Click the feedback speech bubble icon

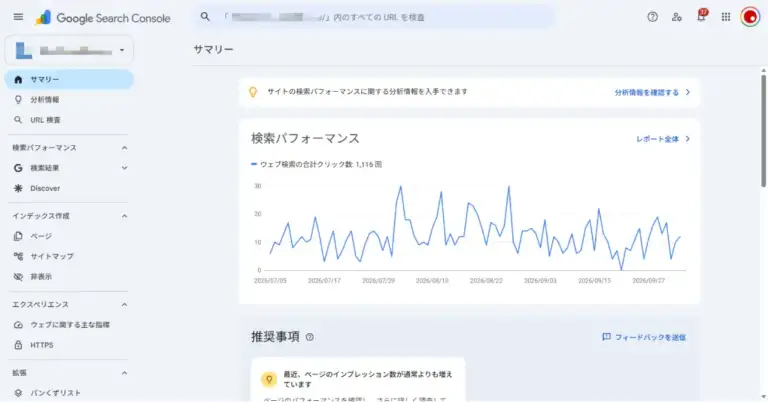click(x=606, y=337)
